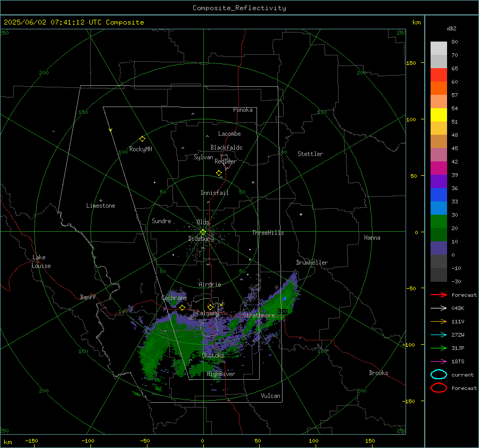The height and width of the screenshot is (448, 479).
Task: Click the Airdrie label
Action: coord(210,284)
